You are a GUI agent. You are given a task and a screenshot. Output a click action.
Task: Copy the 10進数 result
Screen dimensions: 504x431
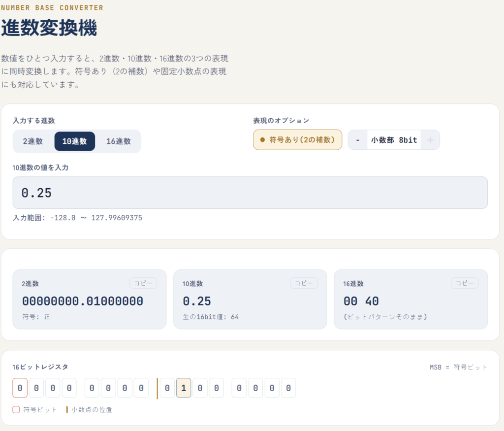click(x=304, y=283)
